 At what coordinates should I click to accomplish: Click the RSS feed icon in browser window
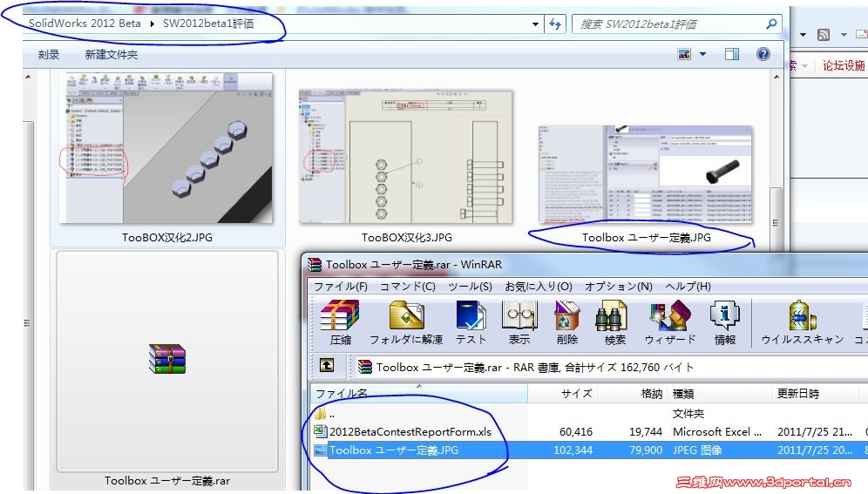click(824, 34)
